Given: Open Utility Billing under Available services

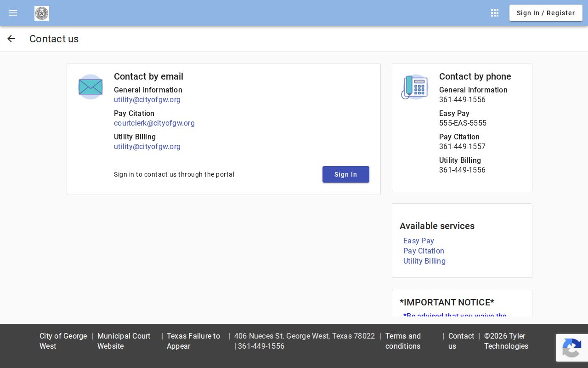Looking at the screenshot, I should [x=424, y=261].
